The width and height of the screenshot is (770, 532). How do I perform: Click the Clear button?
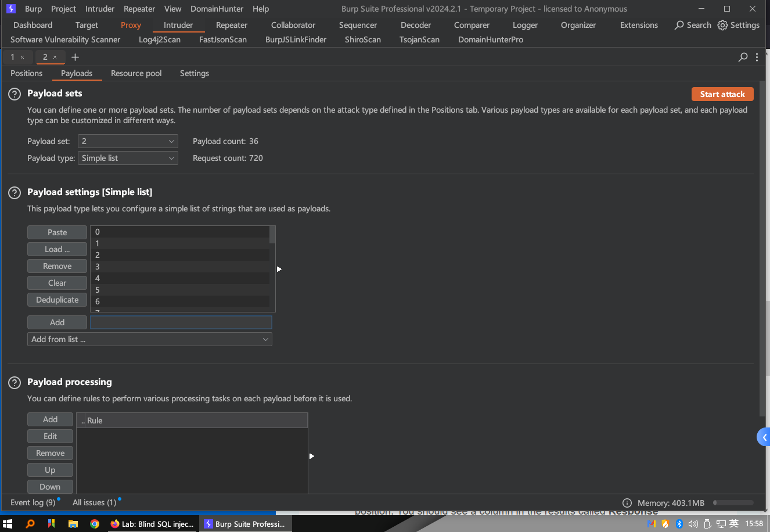pyautogui.click(x=57, y=283)
